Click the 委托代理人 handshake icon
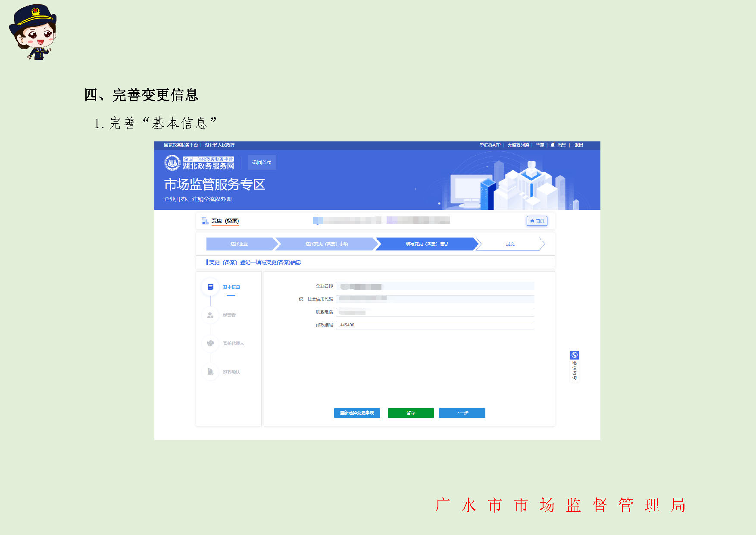 coord(210,344)
